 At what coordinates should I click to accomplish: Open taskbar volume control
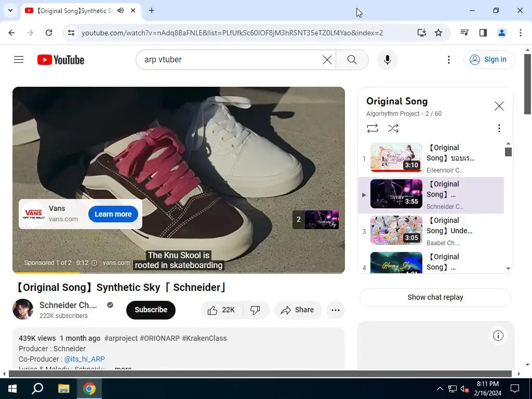[464, 389]
